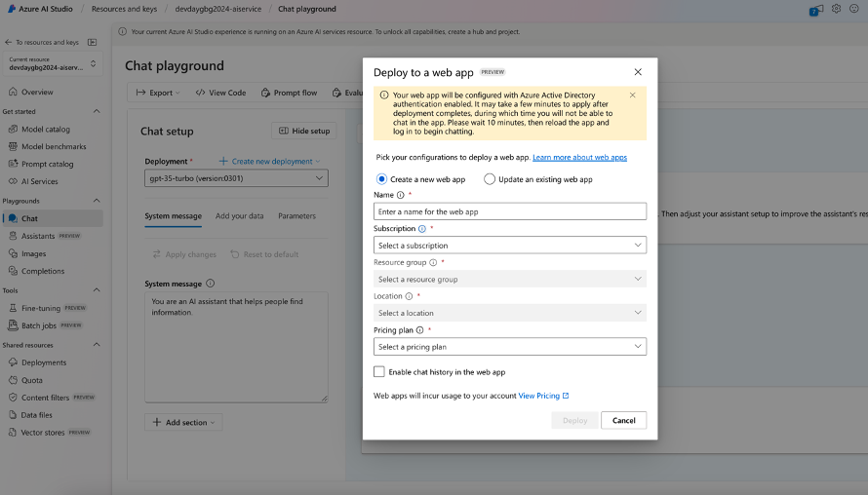Click the Subscription info icon

point(422,228)
